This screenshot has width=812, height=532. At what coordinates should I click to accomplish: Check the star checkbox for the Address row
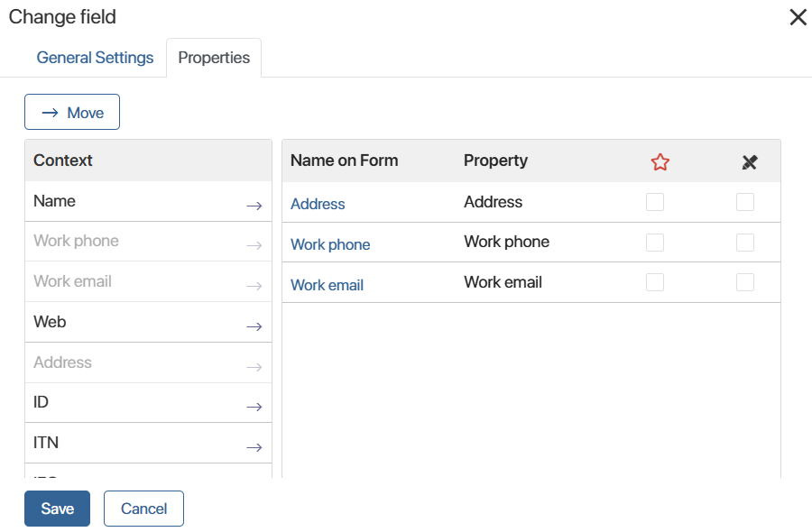[x=655, y=202]
